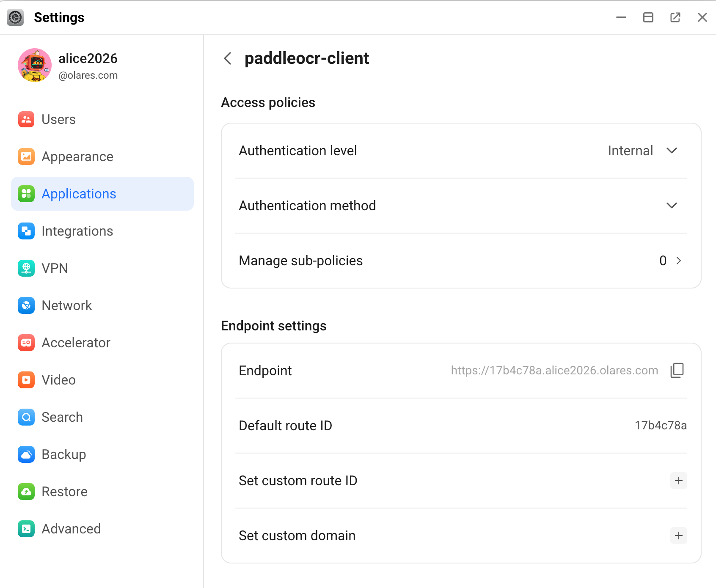Click the Search magnifier icon

click(26, 417)
